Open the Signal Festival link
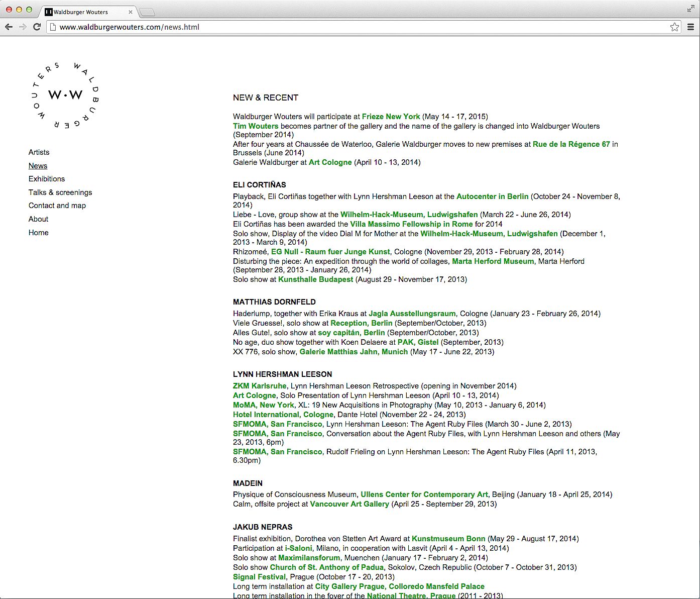 pyautogui.click(x=260, y=577)
